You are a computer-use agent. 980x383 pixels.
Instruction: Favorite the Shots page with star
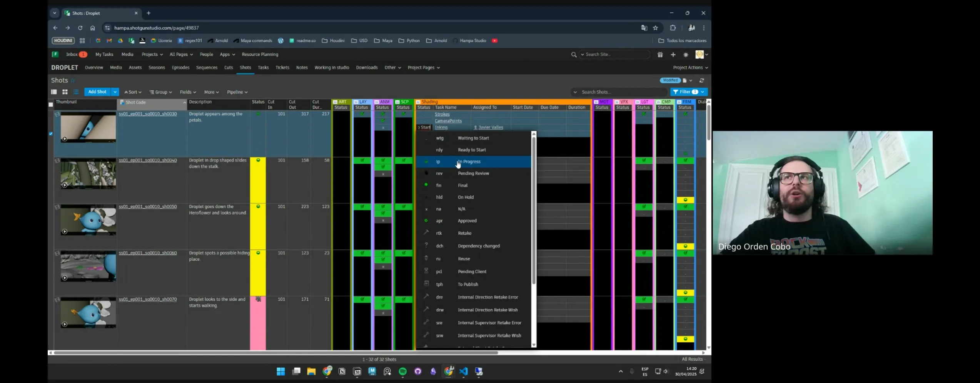[73, 80]
